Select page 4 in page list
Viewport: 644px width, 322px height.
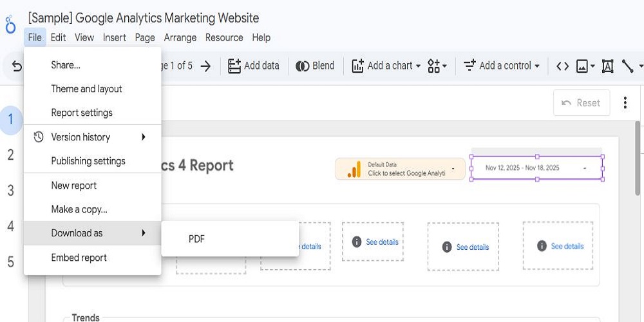tap(11, 226)
